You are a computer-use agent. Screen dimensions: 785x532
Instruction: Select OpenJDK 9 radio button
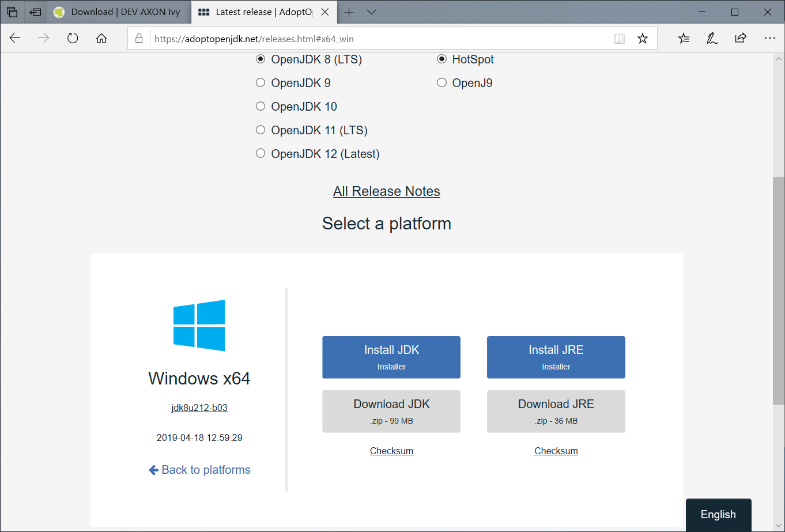[x=261, y=82]
